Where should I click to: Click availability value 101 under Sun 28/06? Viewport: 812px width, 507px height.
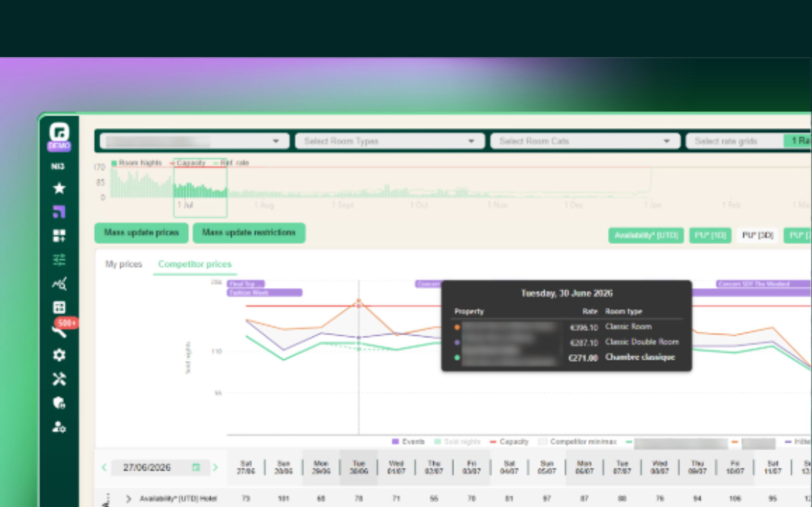pyautogui.click(x=283, y=499)
